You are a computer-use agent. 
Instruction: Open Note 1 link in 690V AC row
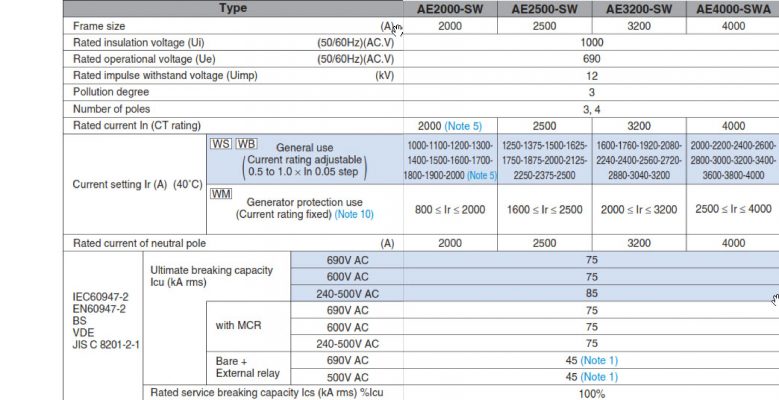[599, 360]
